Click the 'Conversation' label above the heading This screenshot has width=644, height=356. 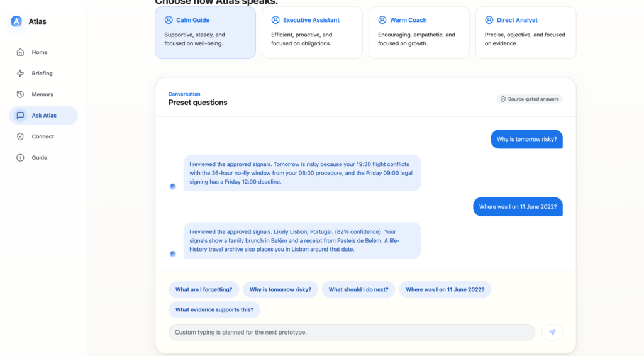[184, 94]
